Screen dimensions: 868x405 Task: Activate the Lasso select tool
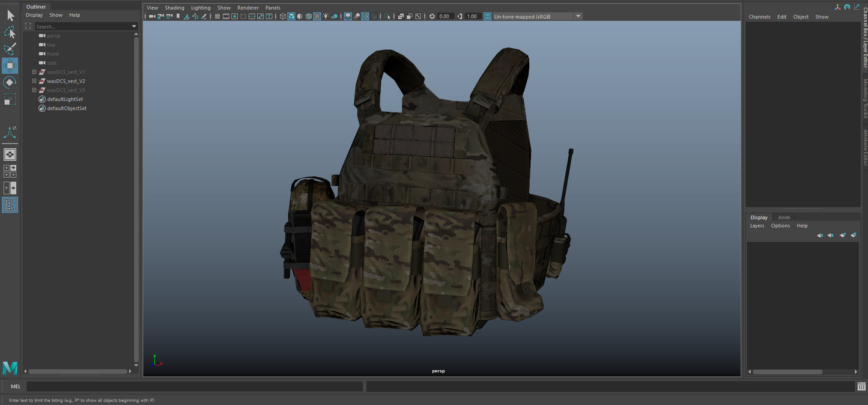tap(10, 32)
